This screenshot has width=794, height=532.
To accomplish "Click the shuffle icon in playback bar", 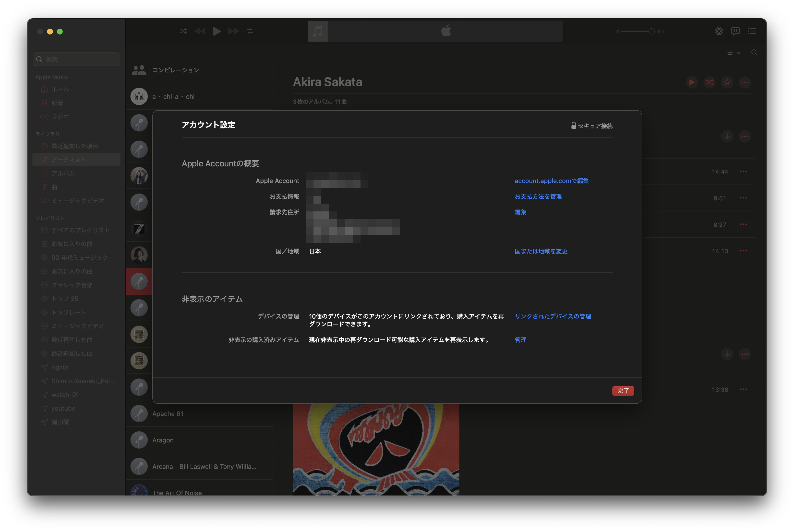I will coord(183,31).
